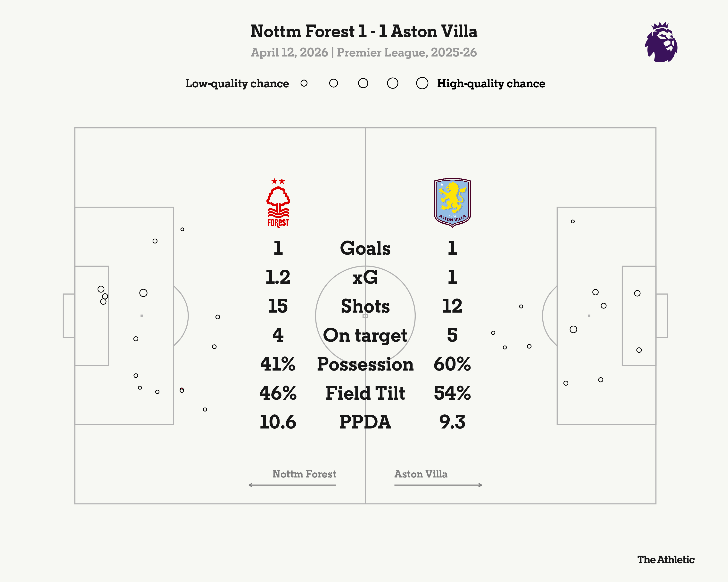Click the Possession stat label
Screen dimensions: 728x582
click(x=365, y=364)
